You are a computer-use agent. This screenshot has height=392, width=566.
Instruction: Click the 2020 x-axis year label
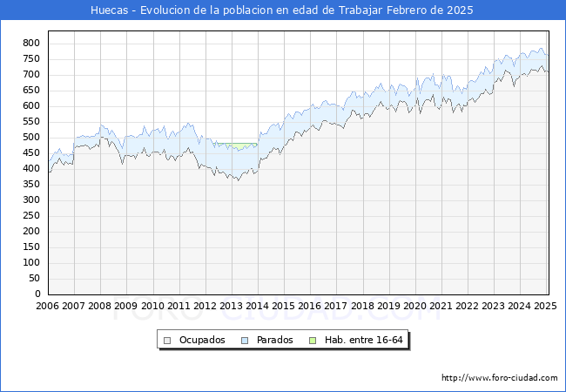(414, 306)
